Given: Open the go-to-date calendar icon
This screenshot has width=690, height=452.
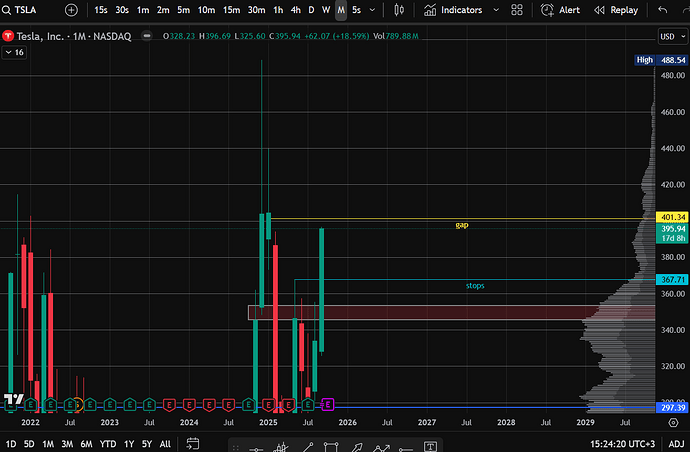Looking at the screenshot, I should 195,443.
